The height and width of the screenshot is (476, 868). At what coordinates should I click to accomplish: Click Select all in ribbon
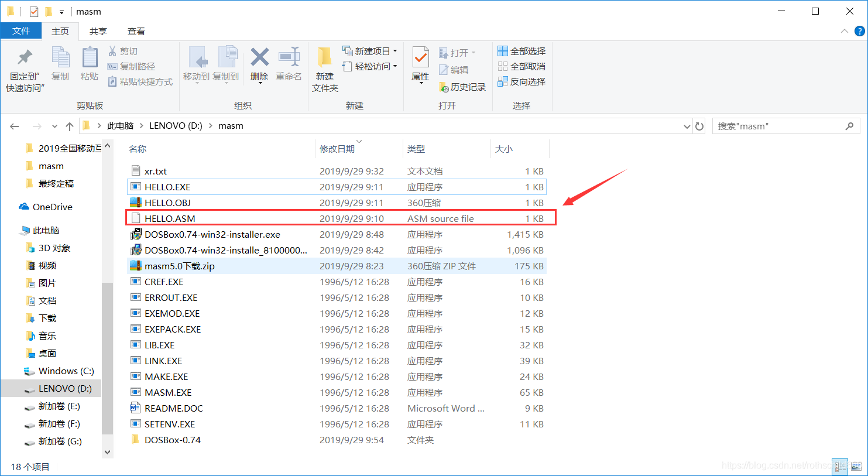click(x=522, y=51)
